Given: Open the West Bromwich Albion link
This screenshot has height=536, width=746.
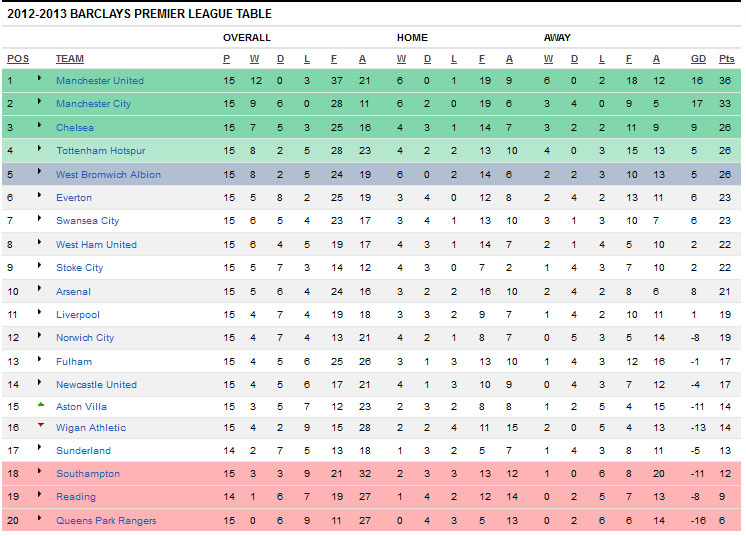Looking at the screenshot, I should 108,175.
